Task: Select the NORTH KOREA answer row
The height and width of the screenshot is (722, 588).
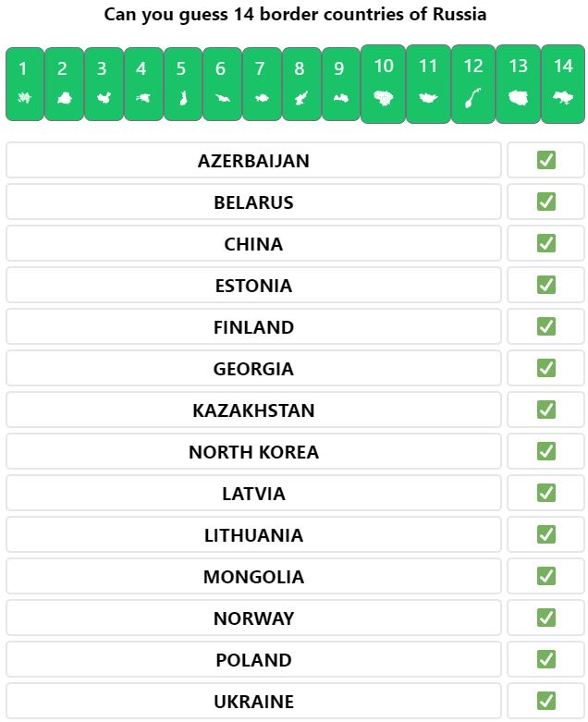Action: [x=253, y=451]
